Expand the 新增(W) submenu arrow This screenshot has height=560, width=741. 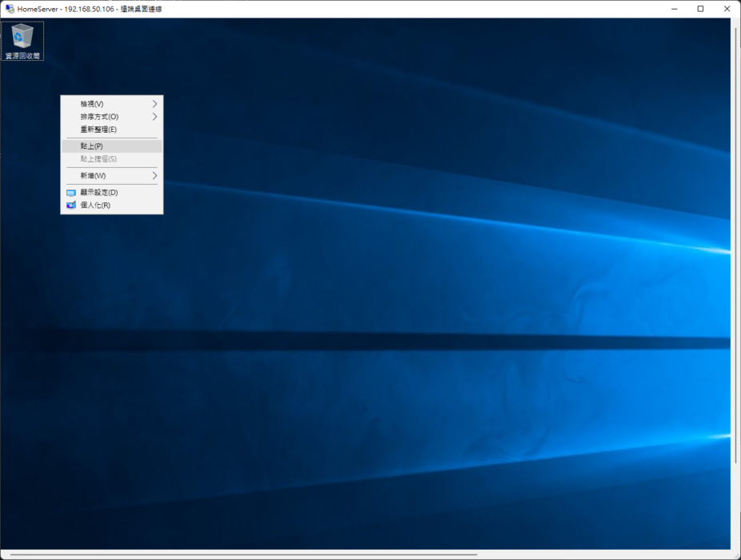click(x=154, y=176)
